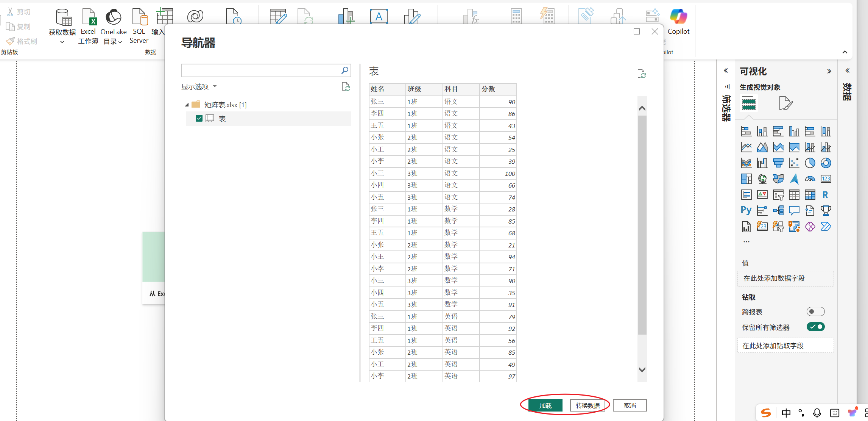
Task: Collapse the 矩阵表.xlsx tree node
Action: tap(187, 105)
